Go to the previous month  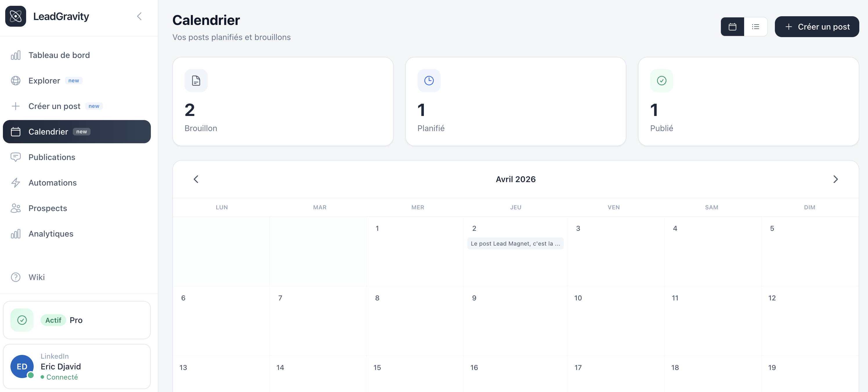point(196,179)
